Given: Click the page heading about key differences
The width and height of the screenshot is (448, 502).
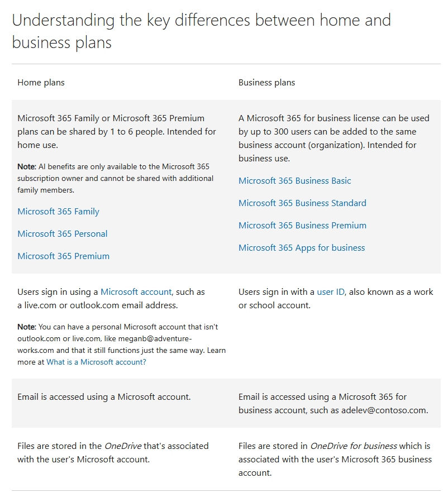Looking at the screenshot, I should coord(201,31).
